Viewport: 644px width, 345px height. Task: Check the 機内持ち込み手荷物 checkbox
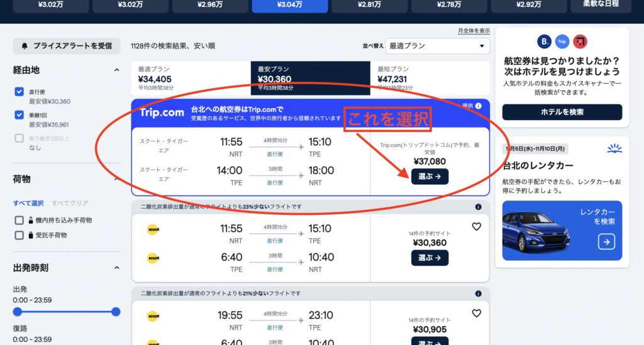[19, 221]
